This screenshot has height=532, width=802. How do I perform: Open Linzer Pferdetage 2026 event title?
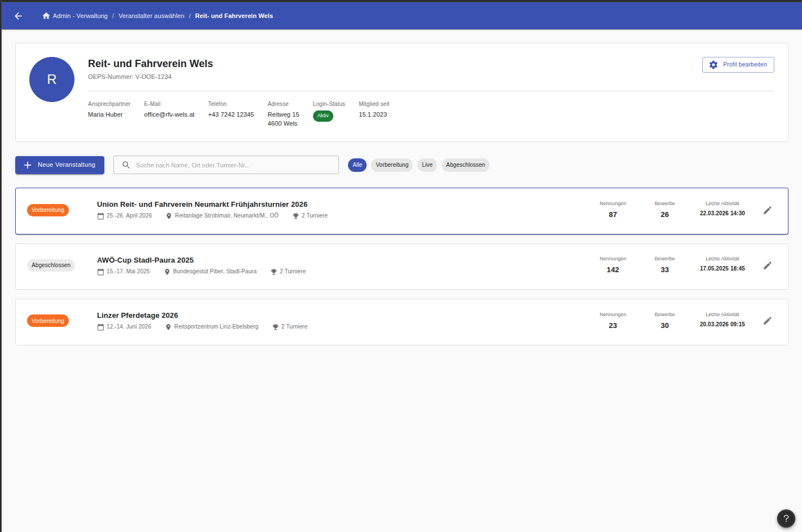[x=138, y=316]
